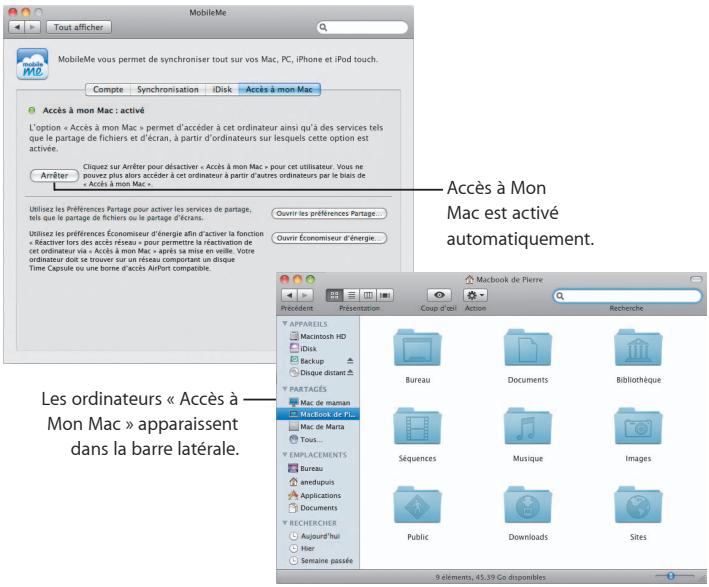Image resolution: width=709 pixels, height=587 pixels.
Task: Open the Action gear dropdown menu
Action: tap(475, 295)
